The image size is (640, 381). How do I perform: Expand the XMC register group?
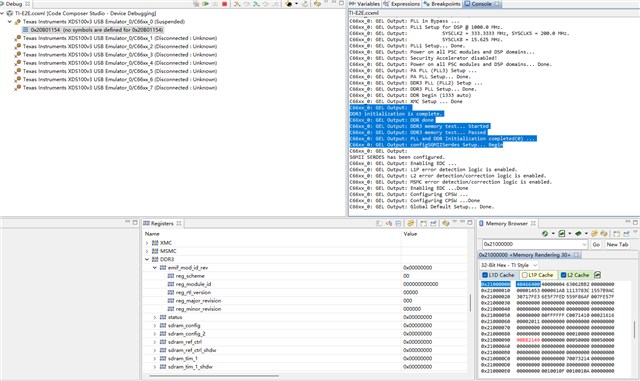point(147,243)
